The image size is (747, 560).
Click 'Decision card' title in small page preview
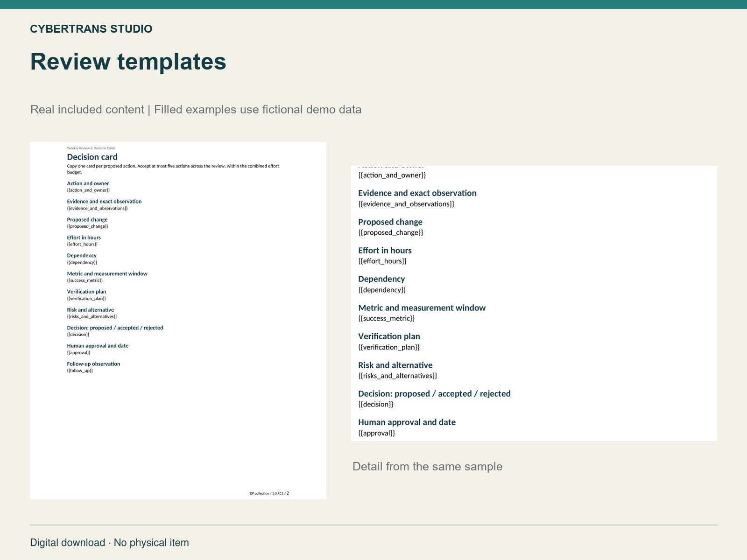(92, 157)
